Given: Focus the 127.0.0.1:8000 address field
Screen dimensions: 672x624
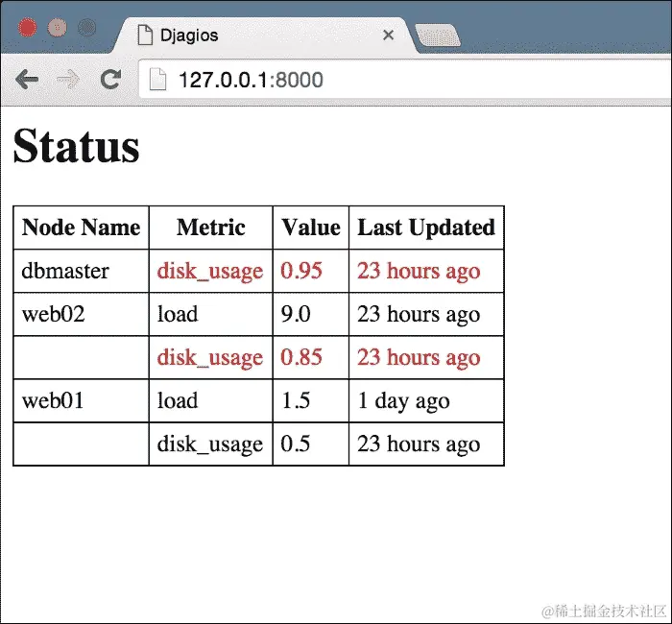Looking at the screenshot, I should click(404, 80).
